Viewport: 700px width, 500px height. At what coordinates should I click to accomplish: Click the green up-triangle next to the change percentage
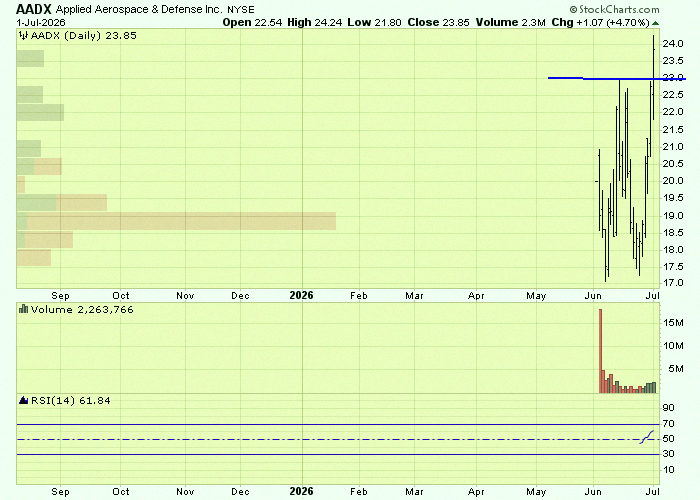(655, 23)
